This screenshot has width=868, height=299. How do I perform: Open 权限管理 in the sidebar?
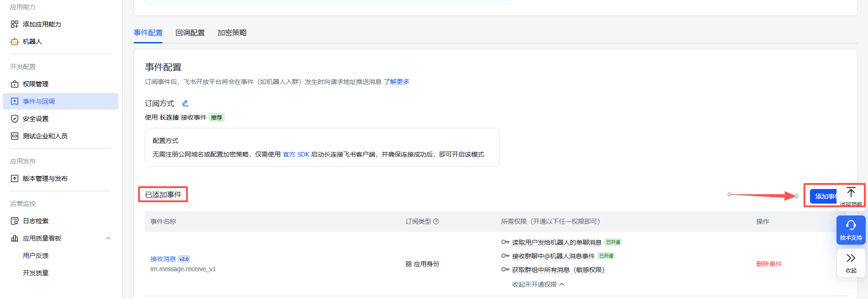tap(36, 84)
